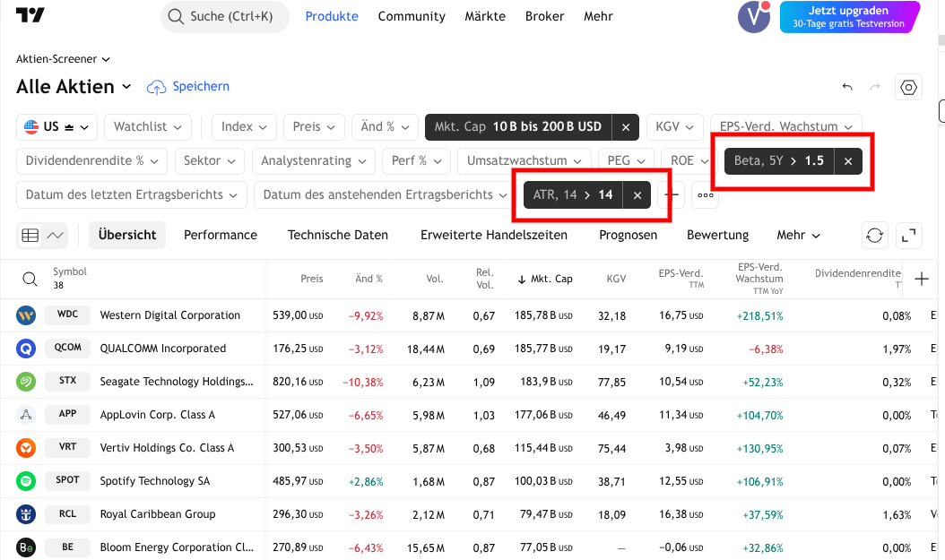This screenshot has height=560, width=945.
Task: Open more filter options ellipsis
Action: (705, 195)
